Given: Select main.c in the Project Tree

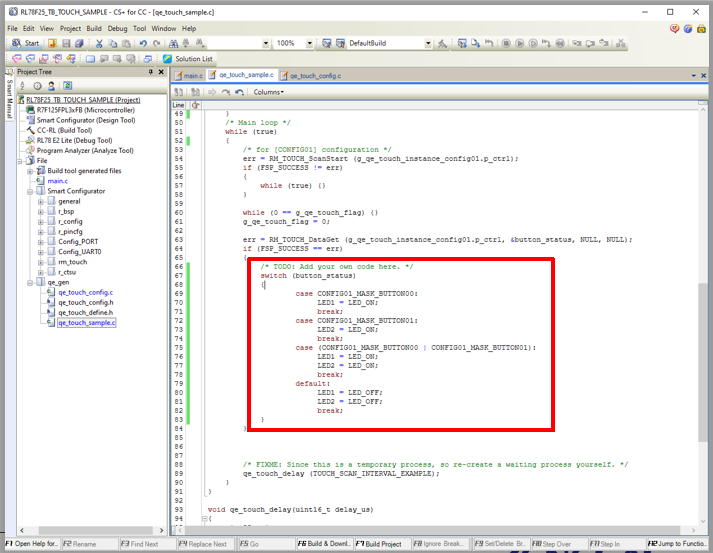Looking at the screenshot, I should 57,181.
